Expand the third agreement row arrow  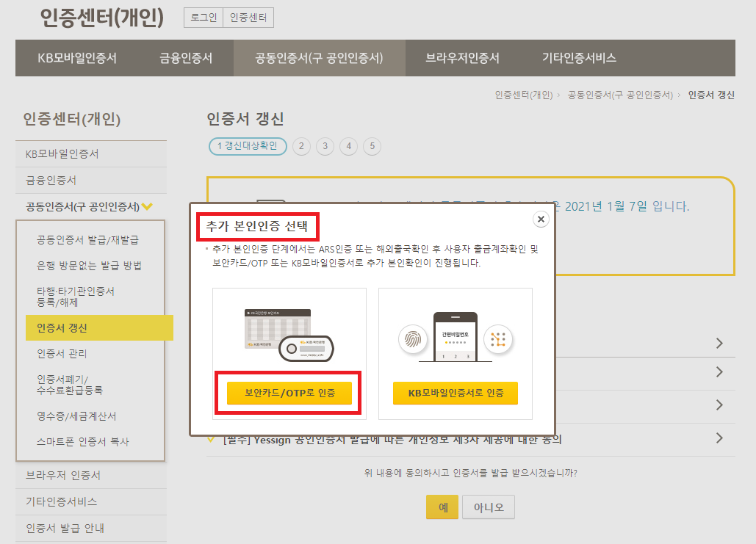719,405
